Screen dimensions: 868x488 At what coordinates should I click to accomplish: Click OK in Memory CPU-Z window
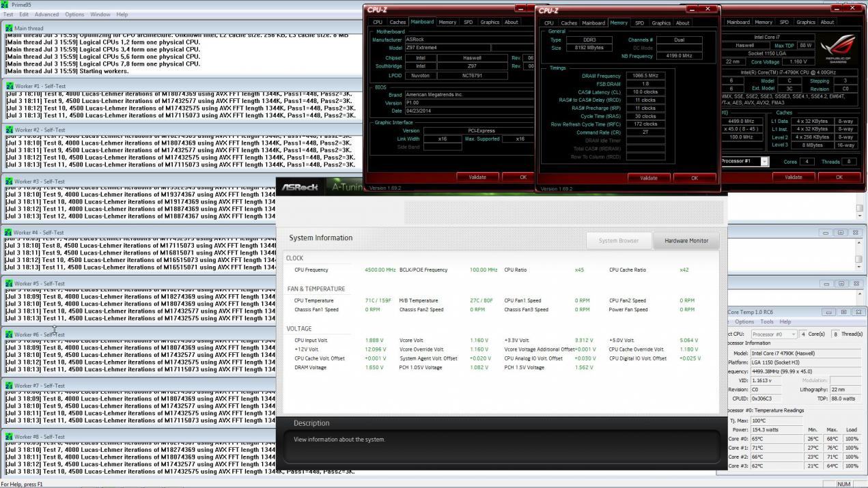[x=695, y=177]
